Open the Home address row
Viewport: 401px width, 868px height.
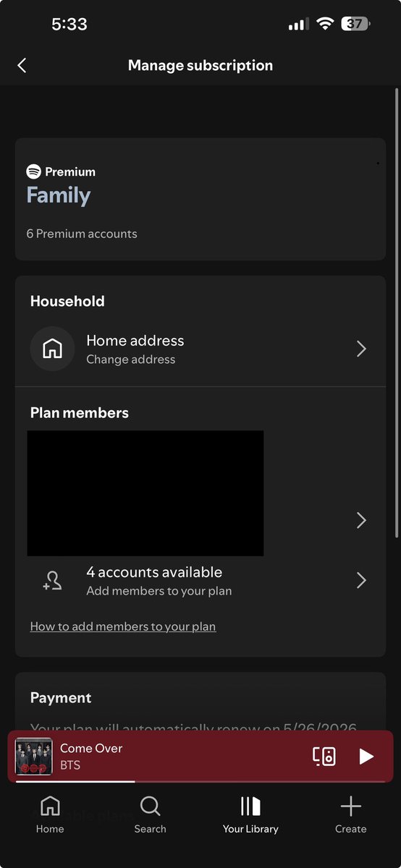pos(200,349)
